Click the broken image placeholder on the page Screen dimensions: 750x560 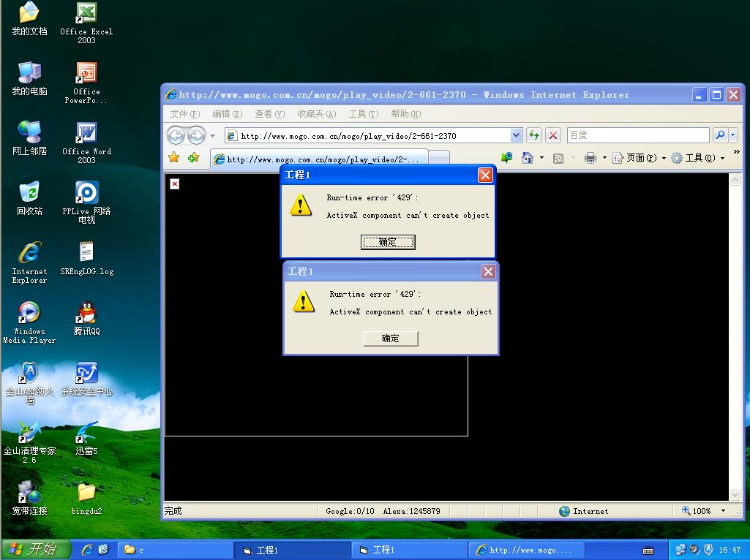point(175,183)
